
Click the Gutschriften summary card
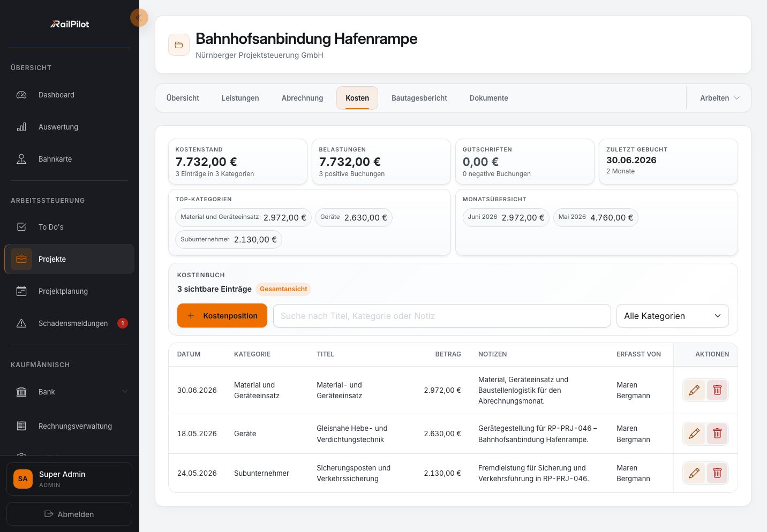(x=525, y=162)
